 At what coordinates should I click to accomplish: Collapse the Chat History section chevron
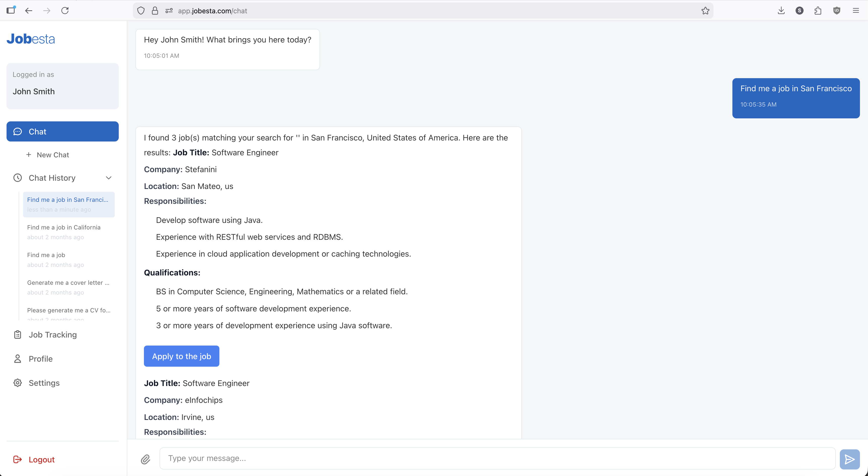click(108, 178)
